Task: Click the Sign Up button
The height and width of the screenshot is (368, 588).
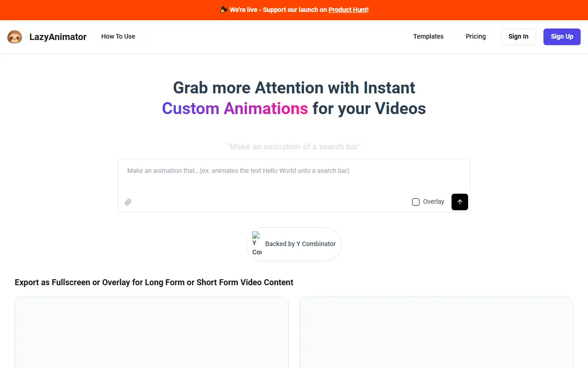Action: [x=562, y=37]
